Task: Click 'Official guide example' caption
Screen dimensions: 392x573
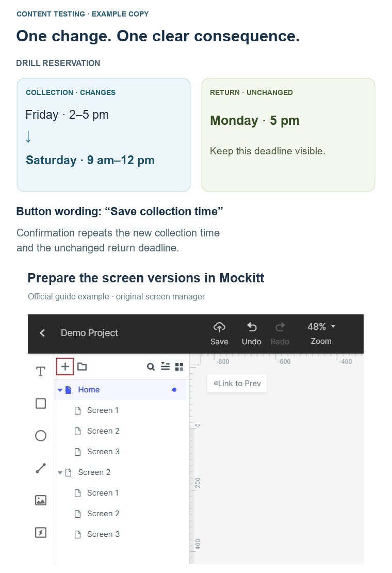Action: (68, 296)
